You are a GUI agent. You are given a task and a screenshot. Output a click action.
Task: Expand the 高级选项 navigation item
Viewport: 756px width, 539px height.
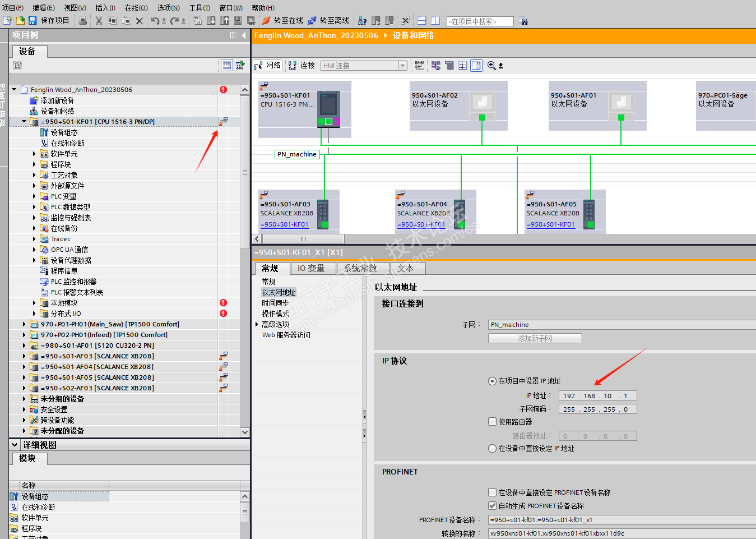click(x=257, y=324)
